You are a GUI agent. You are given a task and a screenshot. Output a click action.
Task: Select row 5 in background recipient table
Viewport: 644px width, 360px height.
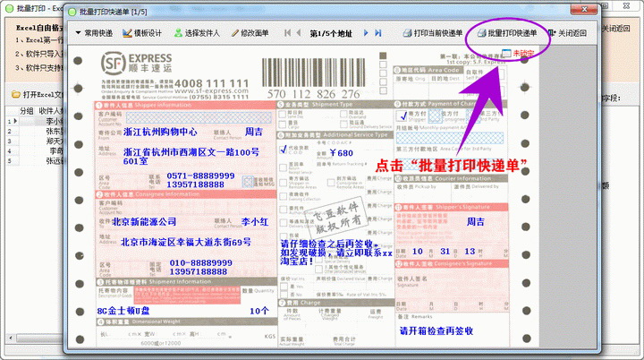(x=35, y=161)
